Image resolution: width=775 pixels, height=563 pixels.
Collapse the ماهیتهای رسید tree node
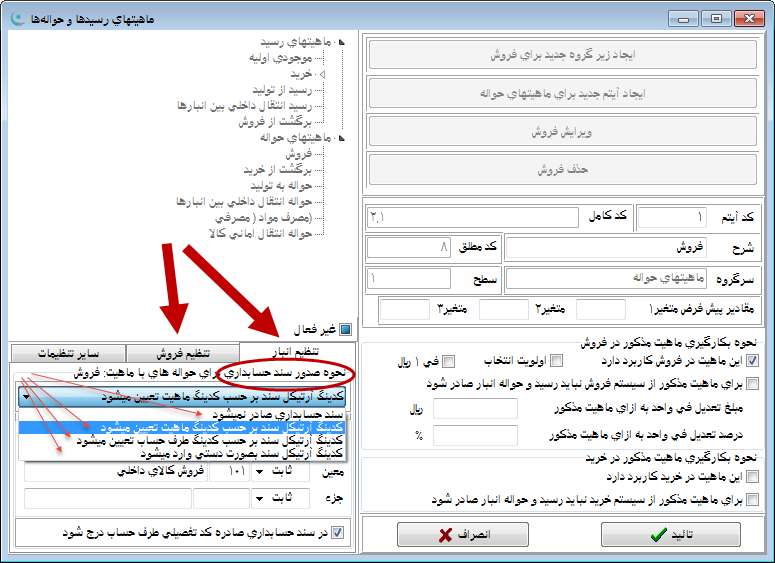pyautogui.click(x=342, y=42)
